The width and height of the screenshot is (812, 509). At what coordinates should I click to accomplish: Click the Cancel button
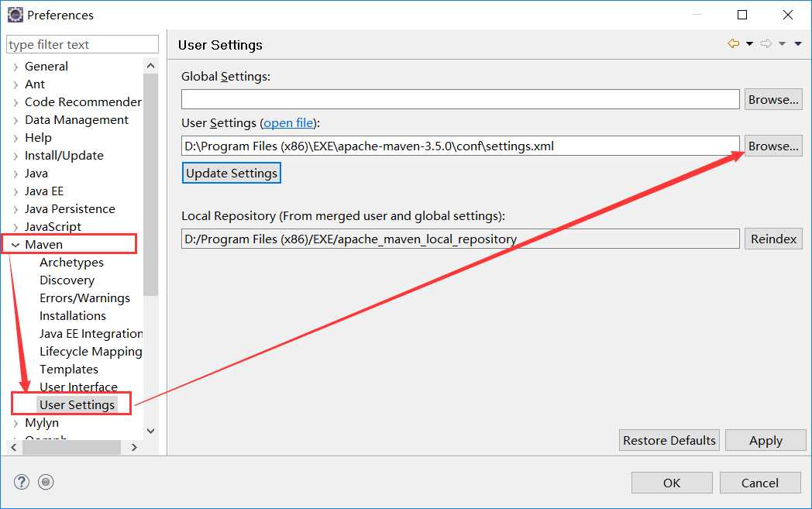click(x=759, y=483)
